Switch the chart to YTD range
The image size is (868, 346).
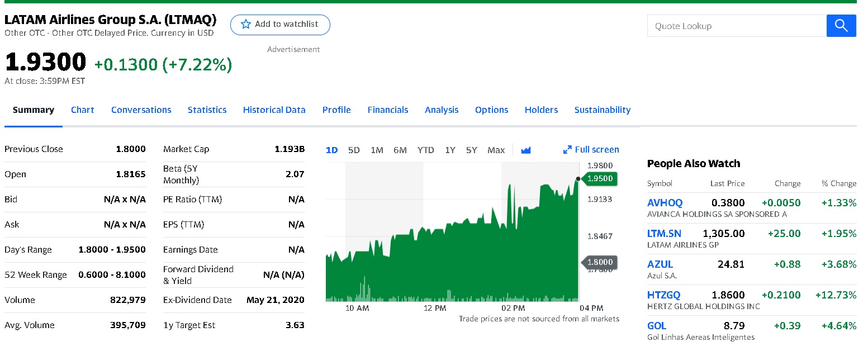click(425, 150)
